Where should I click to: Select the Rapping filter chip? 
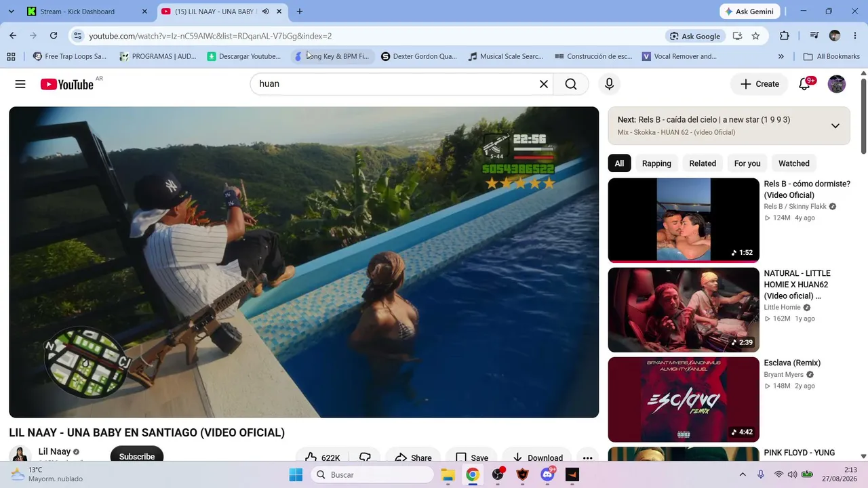pyautogui.click(x=656, y=163)
